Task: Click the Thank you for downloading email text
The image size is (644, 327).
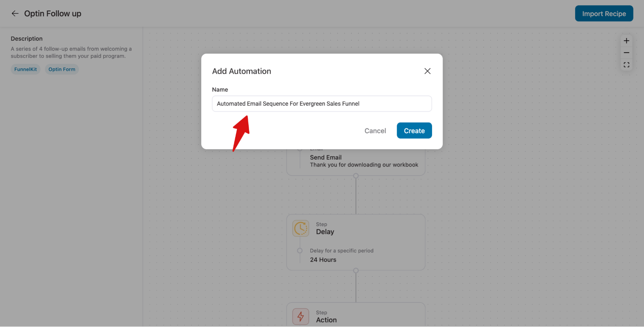Action: 364,164
